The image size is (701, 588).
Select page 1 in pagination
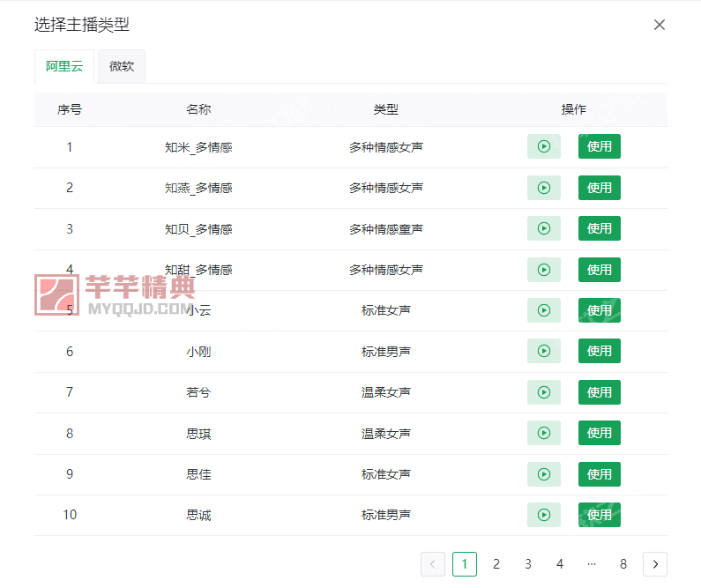465,564
